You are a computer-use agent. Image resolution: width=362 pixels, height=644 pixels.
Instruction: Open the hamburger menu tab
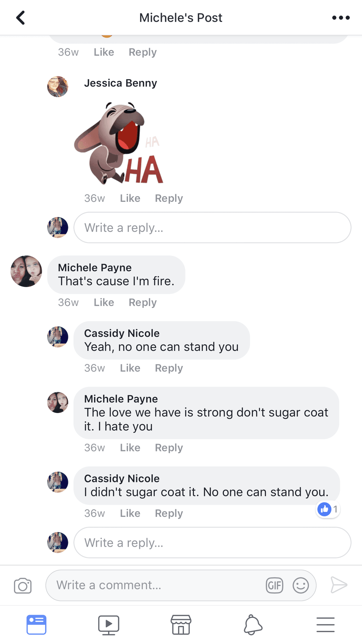coord(325,625)
